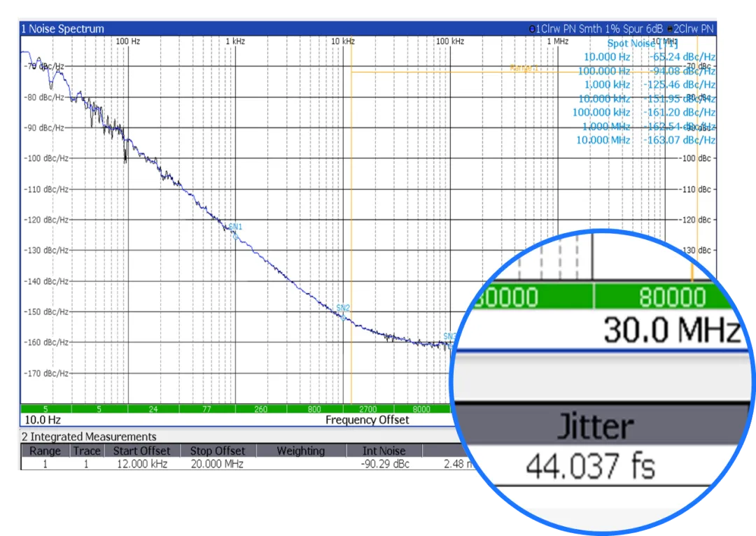
Task: Edit the 20.000 MHz stop offset value
Action: pos(217,463)
